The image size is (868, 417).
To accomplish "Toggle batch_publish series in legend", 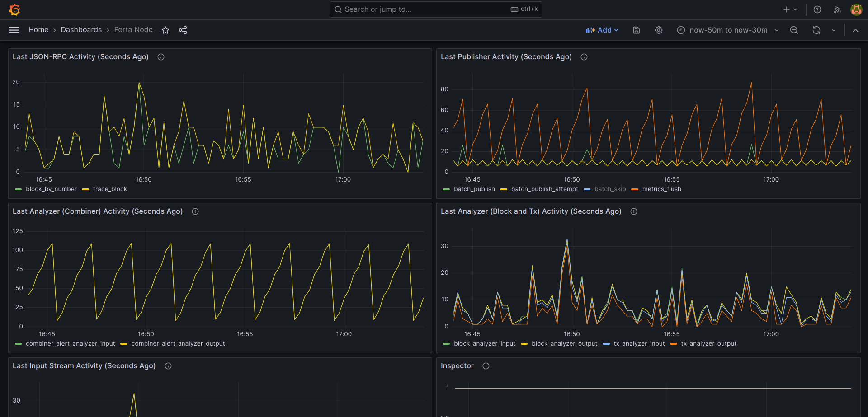I will (474, 189).
